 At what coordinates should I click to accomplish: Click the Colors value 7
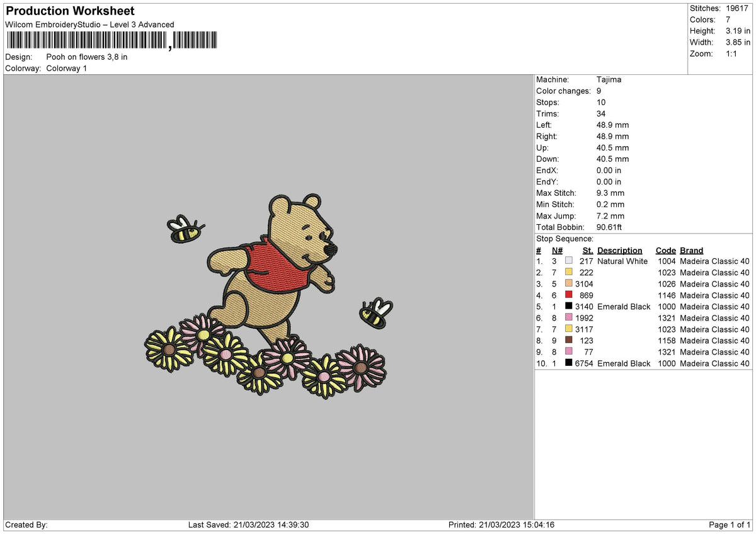point(729,20)
